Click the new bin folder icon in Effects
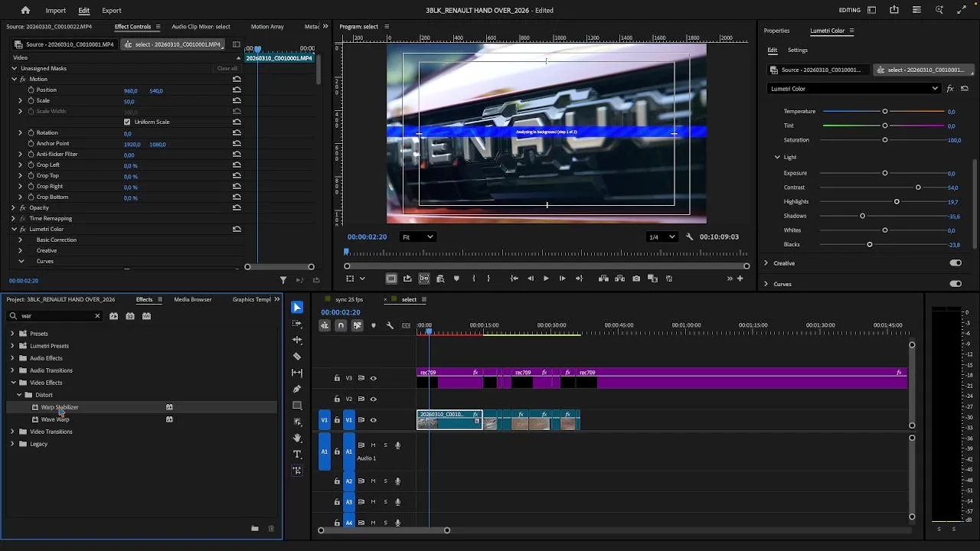Viewport: 980px width, 551px height. [255, 528]
